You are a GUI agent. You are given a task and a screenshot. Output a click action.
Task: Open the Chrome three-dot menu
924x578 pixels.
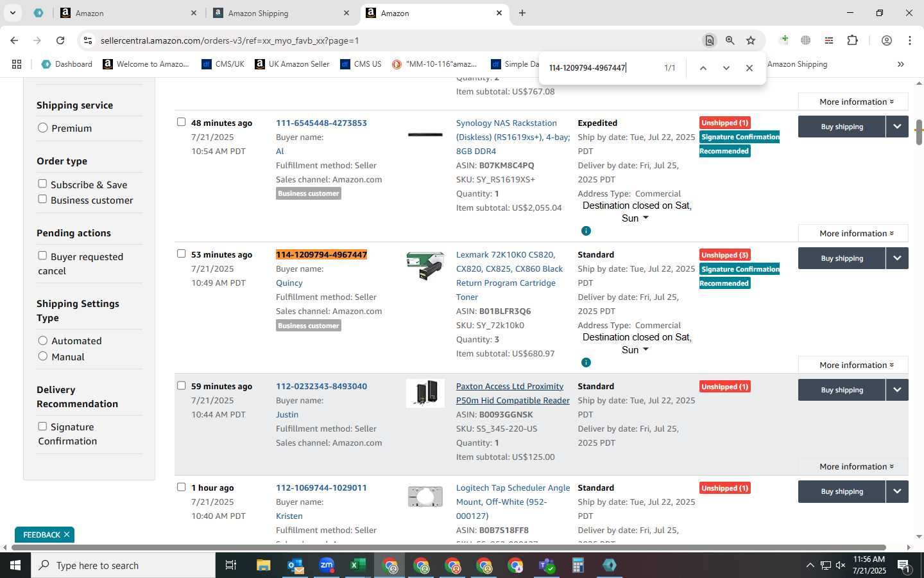[x=910, y=40]
